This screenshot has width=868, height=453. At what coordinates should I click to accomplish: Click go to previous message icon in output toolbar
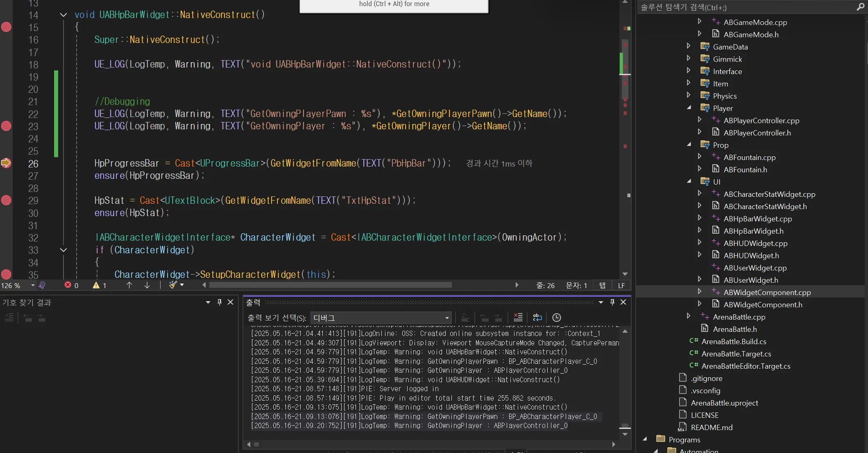pyautogui.click(x=484, y=318)
